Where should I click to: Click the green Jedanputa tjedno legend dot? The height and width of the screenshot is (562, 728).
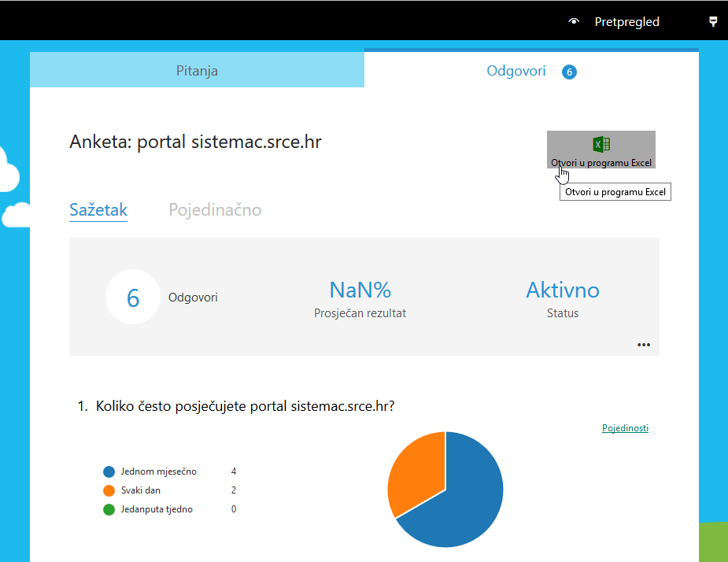[x=109, y=509]
